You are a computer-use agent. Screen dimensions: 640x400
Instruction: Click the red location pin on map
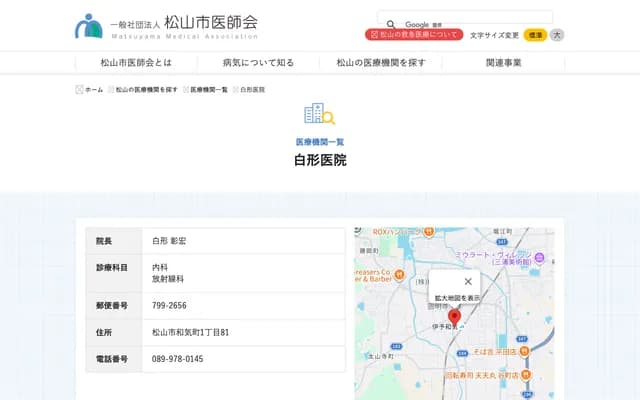point(454,317)
